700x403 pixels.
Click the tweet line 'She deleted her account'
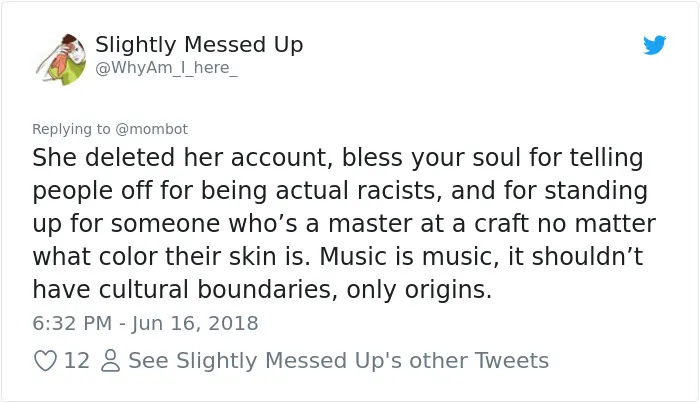pyautogui.click(x=182, y=158)
